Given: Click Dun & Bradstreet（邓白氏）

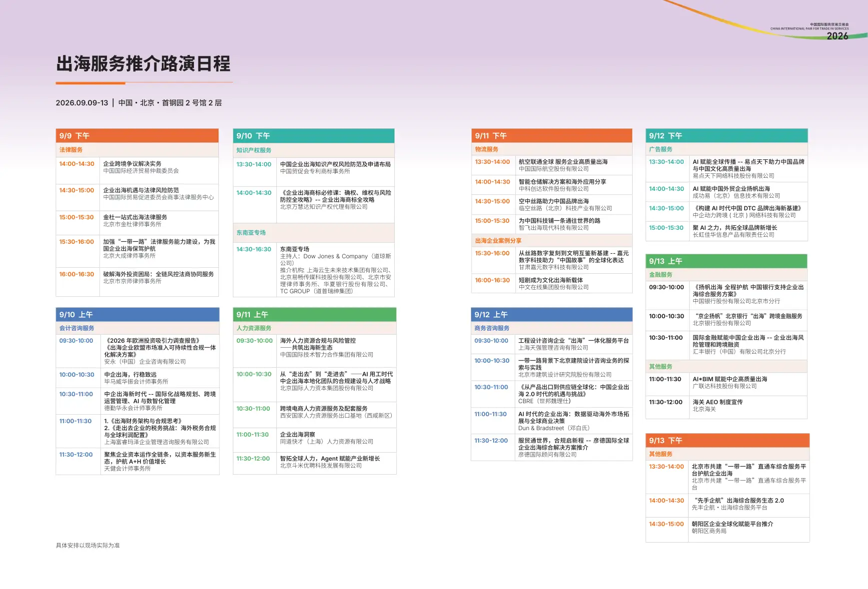Looking at the screenshot, I should click(554, 428).
